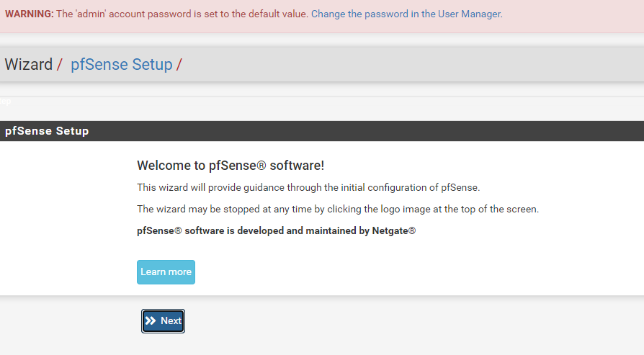The image size is (644, 355).
Task: Open the Learn more button
Action: pos(166,272)
